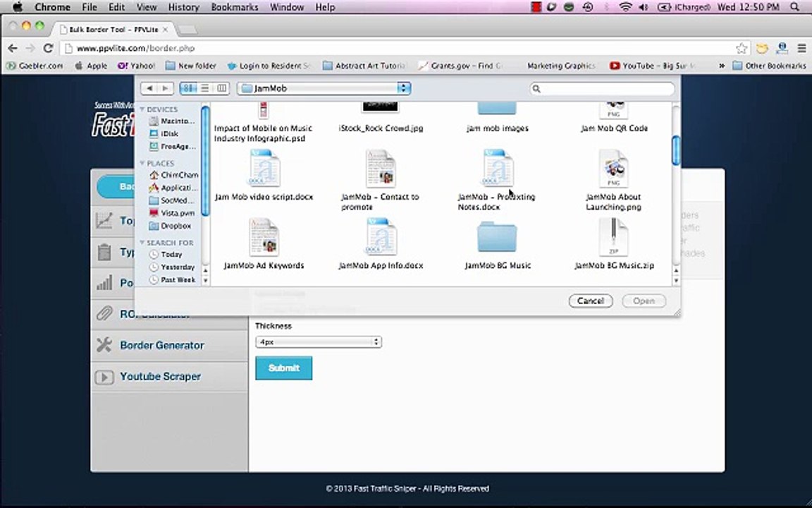Switch file dialog to list view
Image resolution: width=812 pixels, height=508 pixels.
click(x=205, y=88)
